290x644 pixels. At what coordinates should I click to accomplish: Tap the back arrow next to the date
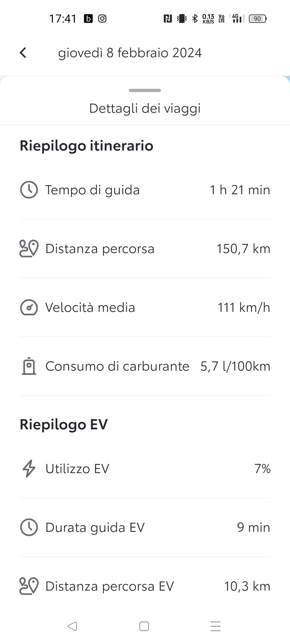point(23,53)
